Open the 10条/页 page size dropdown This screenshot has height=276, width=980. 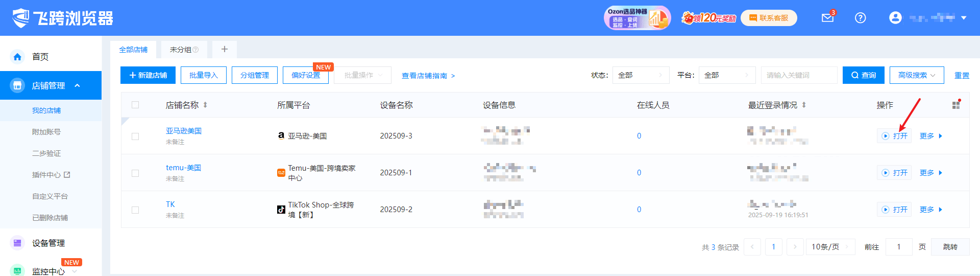point(830,247)
